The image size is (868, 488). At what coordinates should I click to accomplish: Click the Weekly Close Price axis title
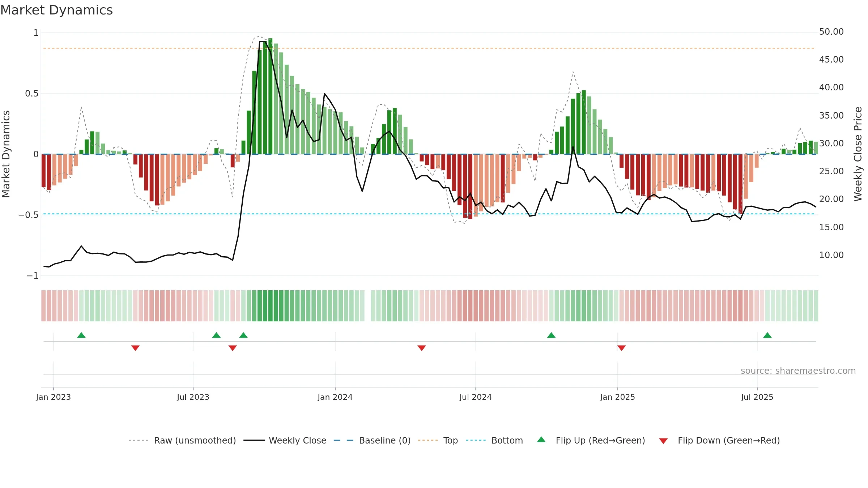point(858,154)
